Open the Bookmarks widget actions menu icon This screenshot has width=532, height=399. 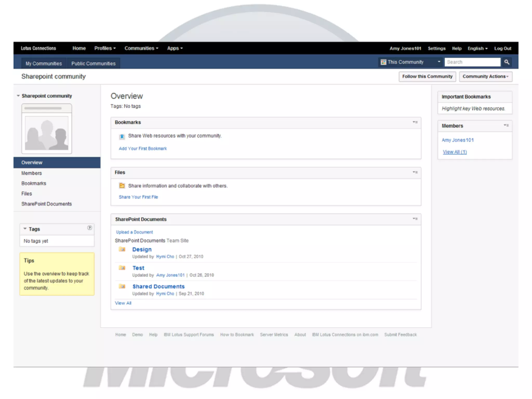point(415,122)
